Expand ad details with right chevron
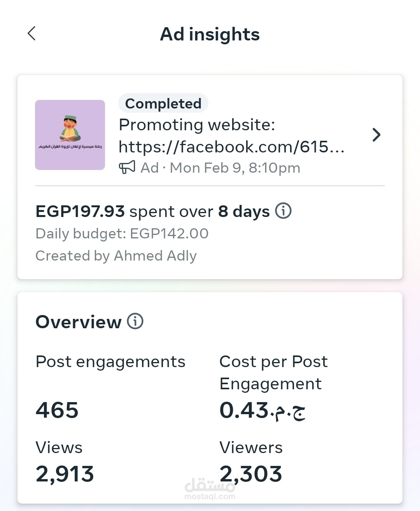Screen dimensions: 420x511 [376, 135]
